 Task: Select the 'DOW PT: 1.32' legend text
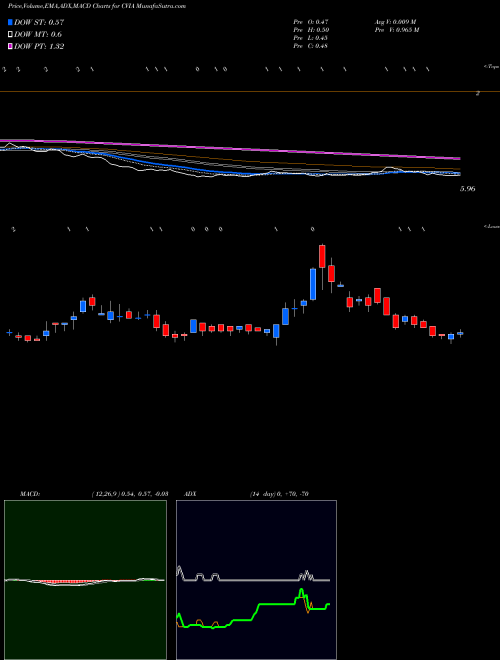click(x=39, y=46)
